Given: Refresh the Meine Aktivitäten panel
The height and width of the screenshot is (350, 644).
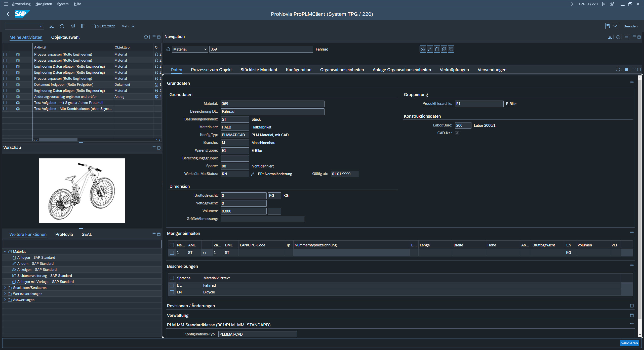Looking at the screenshot, I should point(146,37).
